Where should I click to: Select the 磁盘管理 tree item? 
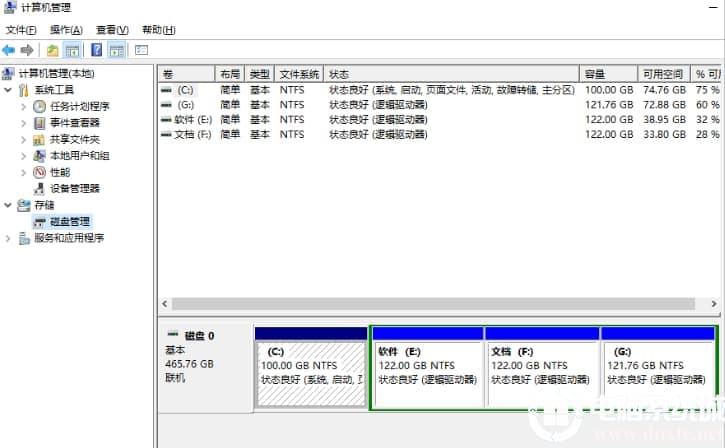pos(70,222)
